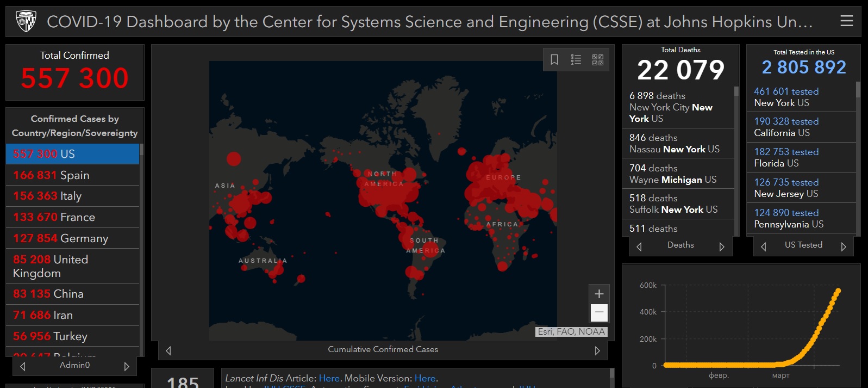Select 127 854 Germany row
The width and height of the screenshot is (868, 388).
(x=72, y=238)
